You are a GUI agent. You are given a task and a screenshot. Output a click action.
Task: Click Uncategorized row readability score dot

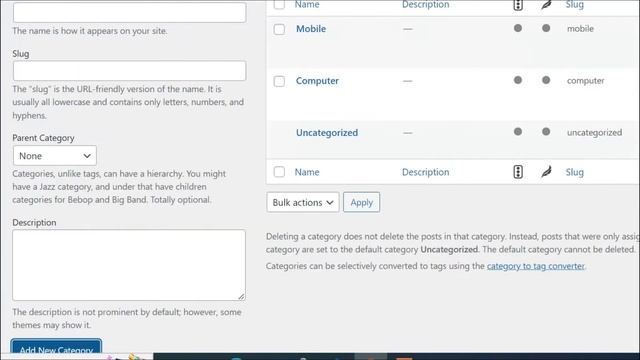click(x=546, y=131)
